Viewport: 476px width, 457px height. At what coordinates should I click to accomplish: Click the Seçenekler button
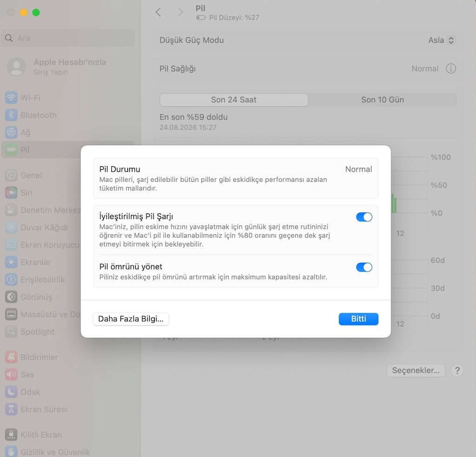[416, 371]
